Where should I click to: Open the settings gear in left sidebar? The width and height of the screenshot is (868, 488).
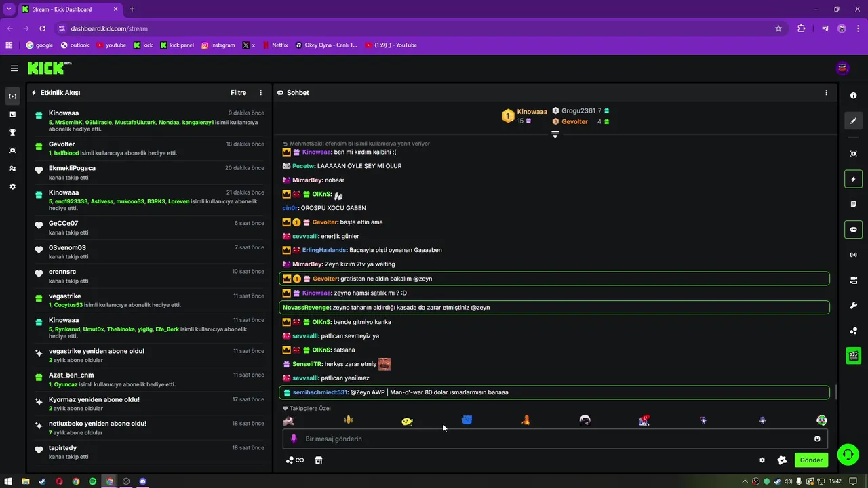tap(12, 186)
